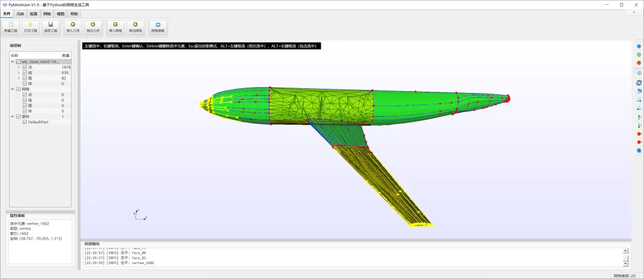The height and width of the screenshot is (279, 644).
Task: Toggle the DefaultPart checkbox
Action: click(x=24, y=122)
